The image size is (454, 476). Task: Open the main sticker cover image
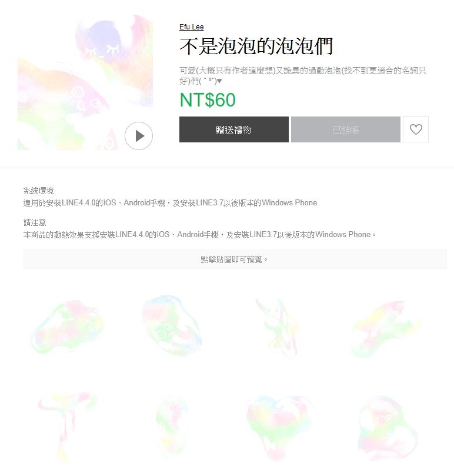85,82
